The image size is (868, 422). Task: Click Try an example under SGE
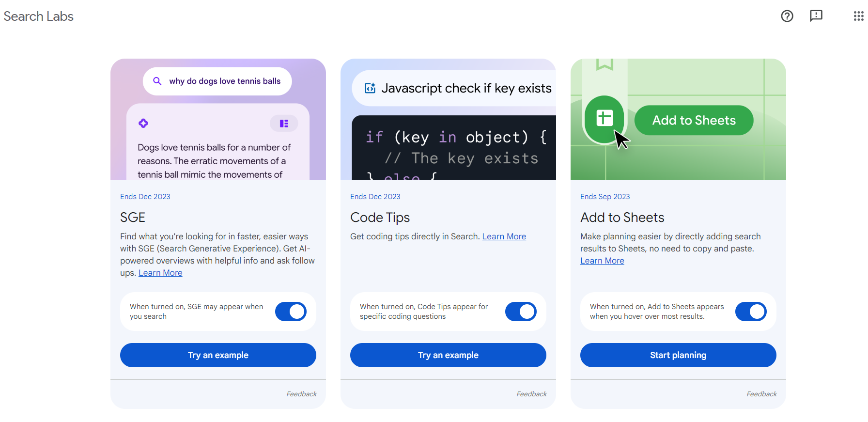(x=218, y=355)
